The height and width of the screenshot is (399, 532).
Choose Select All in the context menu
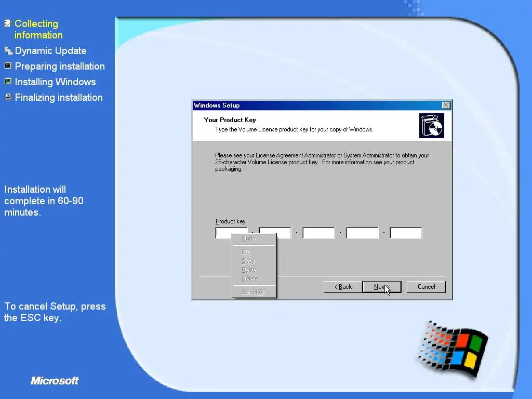coord(254,292)
